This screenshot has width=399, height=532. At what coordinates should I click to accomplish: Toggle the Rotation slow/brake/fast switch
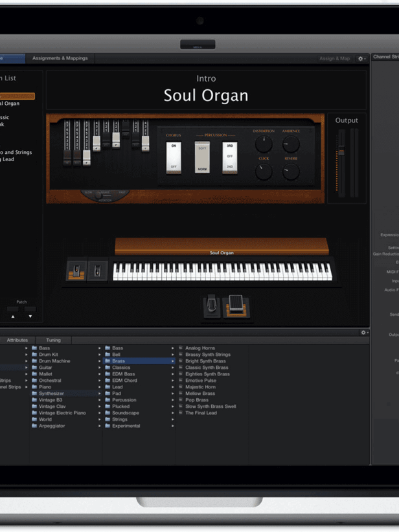(x=105, y=195)
